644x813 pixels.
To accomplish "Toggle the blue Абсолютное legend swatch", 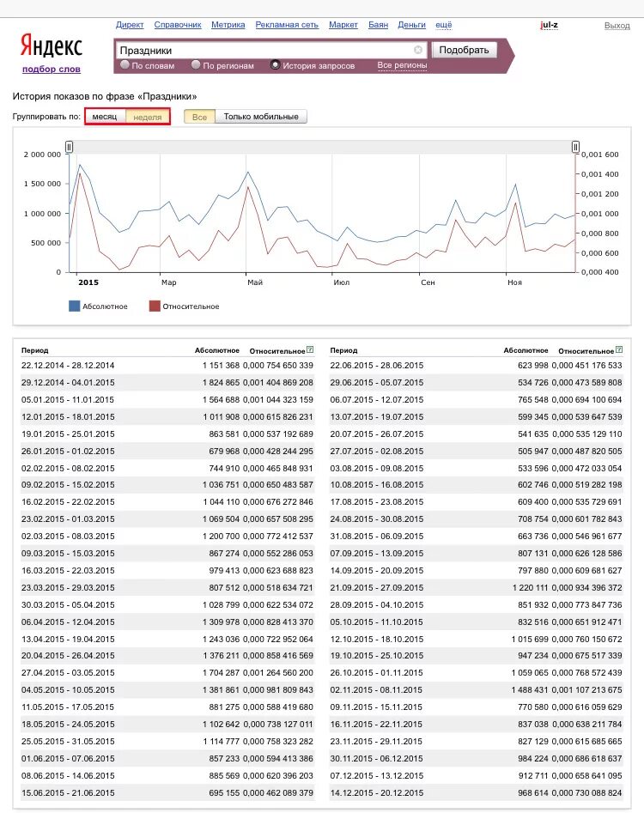I will coord(74,306).
